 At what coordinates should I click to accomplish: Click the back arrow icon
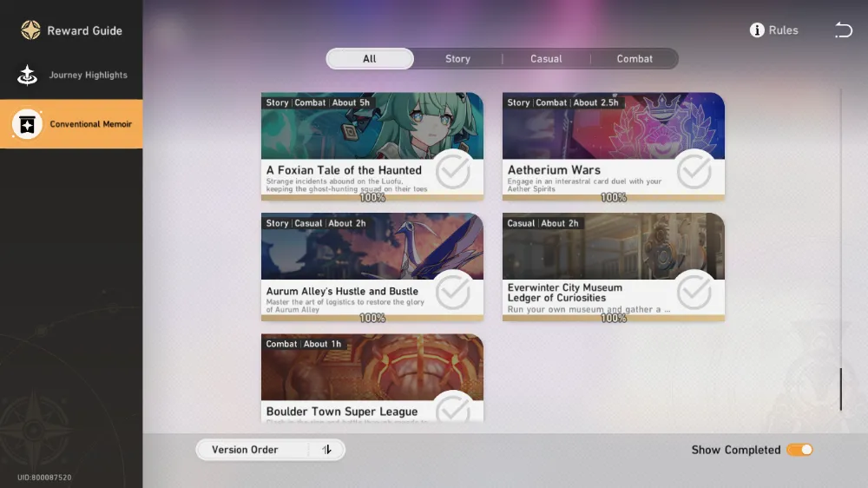coord(844,30)
